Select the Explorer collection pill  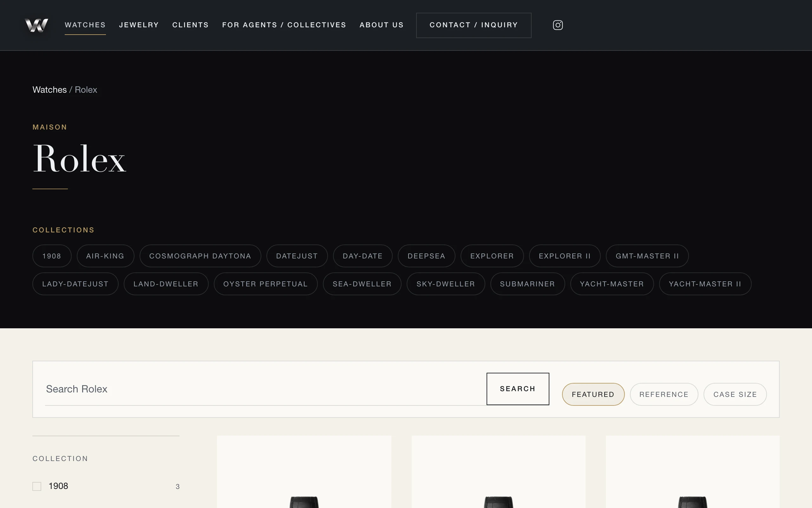click(x=492, y=256)
